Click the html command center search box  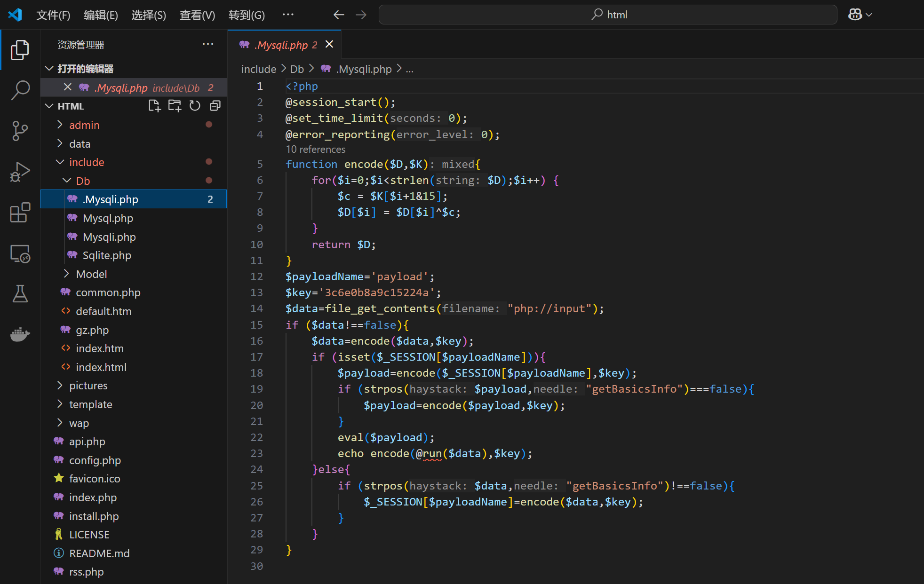(607, 15)
